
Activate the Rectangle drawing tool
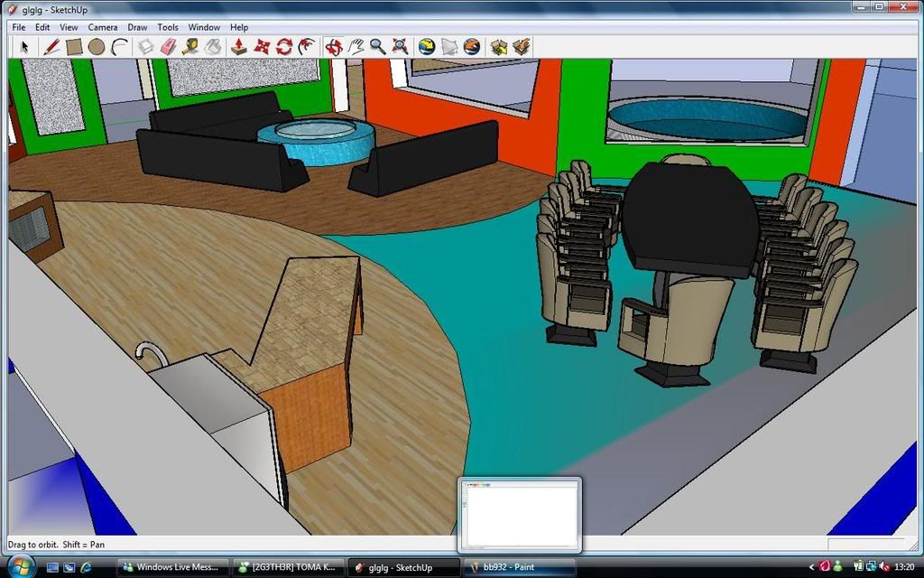pyautogui.click(x=74, y=46)
